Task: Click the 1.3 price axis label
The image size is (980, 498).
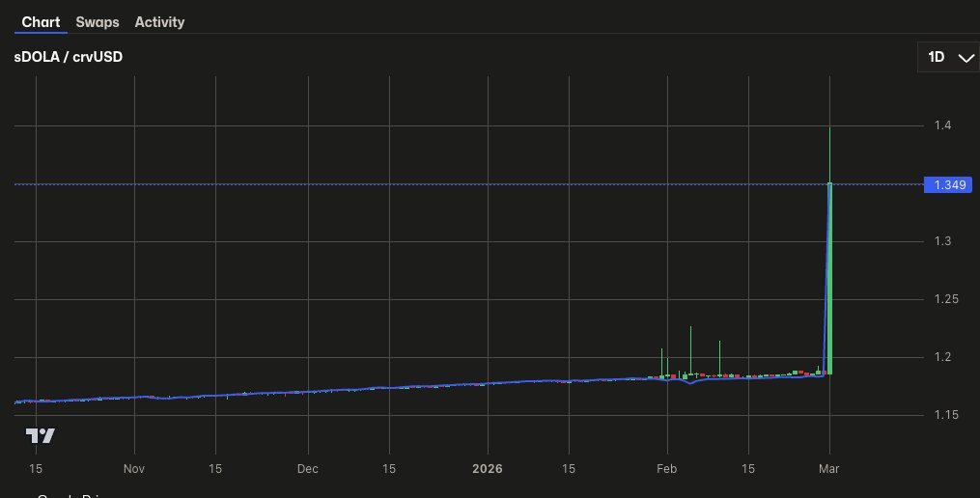Action: [942, 241]
